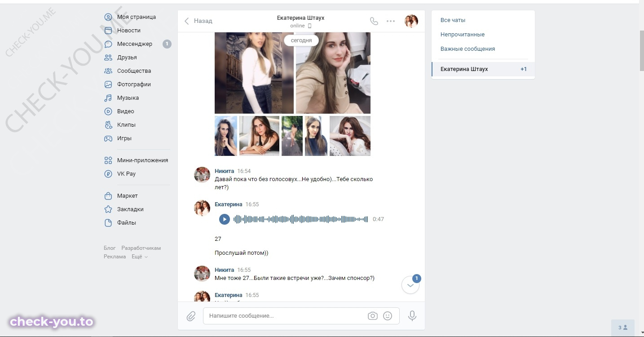Image resolution: width=644 pixels, height=337 pixels.
Task: Open the VK Pay ruble icon
Action: click(x=108, y=174)
